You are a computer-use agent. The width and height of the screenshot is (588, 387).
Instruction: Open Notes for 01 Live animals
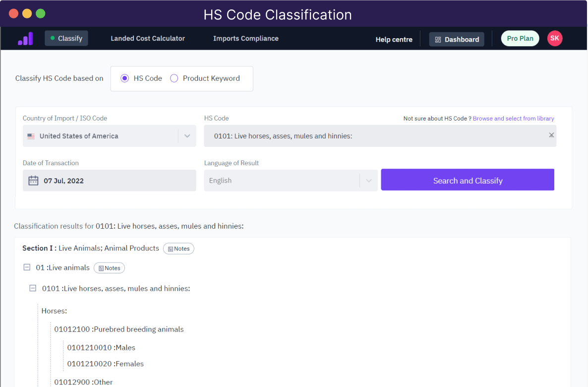coord(109,268)
